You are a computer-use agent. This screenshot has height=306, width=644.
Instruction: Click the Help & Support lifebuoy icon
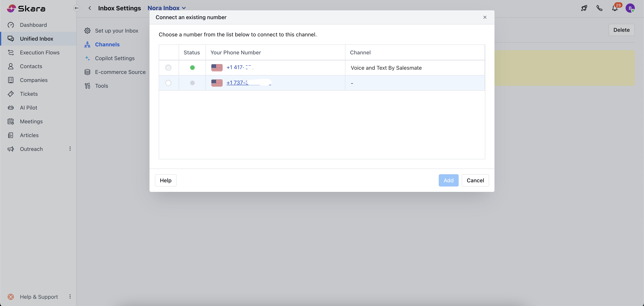(11, 296)
